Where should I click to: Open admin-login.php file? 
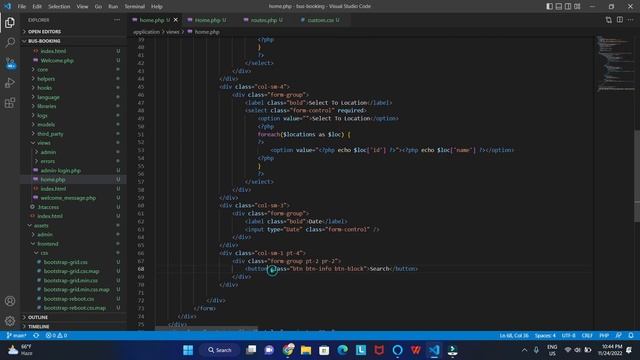[60, 171]
